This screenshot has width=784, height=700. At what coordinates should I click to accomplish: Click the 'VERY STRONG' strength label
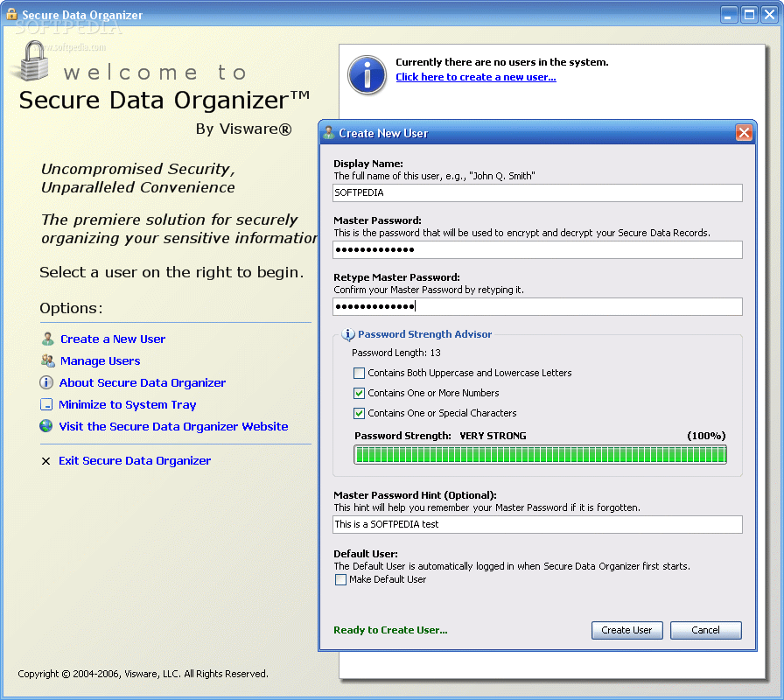(x=493, y=436)
